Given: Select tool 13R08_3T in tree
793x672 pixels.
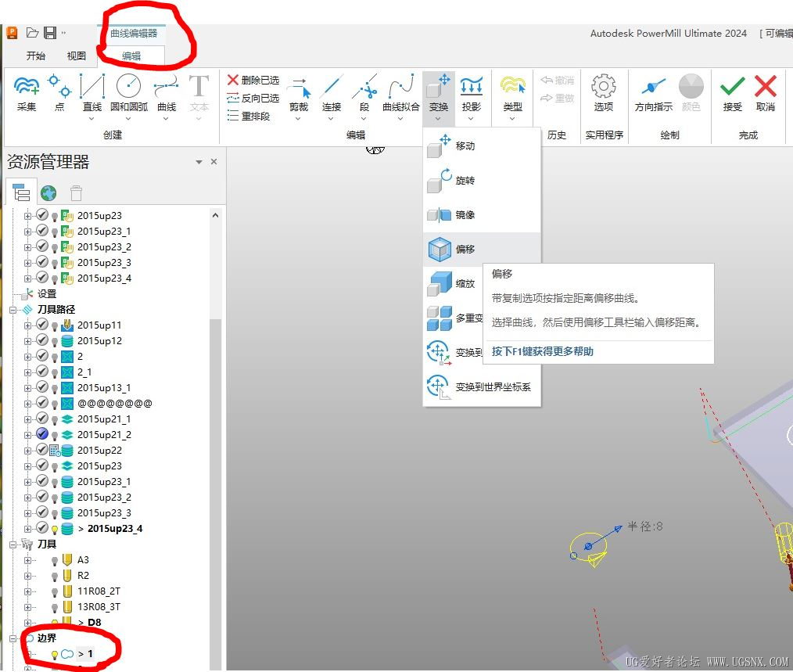Looking at the screenshot, I should point(99,607).
